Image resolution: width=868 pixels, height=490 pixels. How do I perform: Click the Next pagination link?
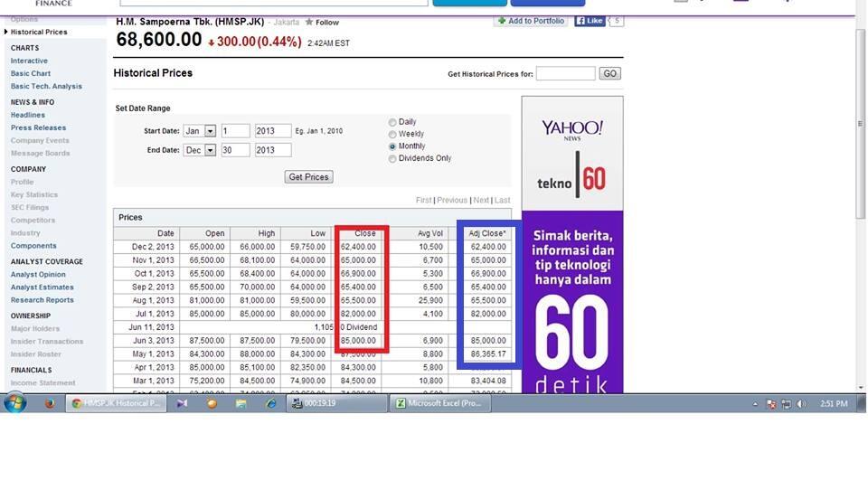[481, 201]
